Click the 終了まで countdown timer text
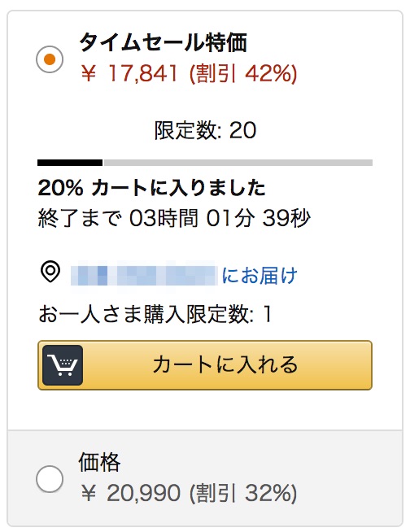410x532 pixels. click(x=174, y=217)
